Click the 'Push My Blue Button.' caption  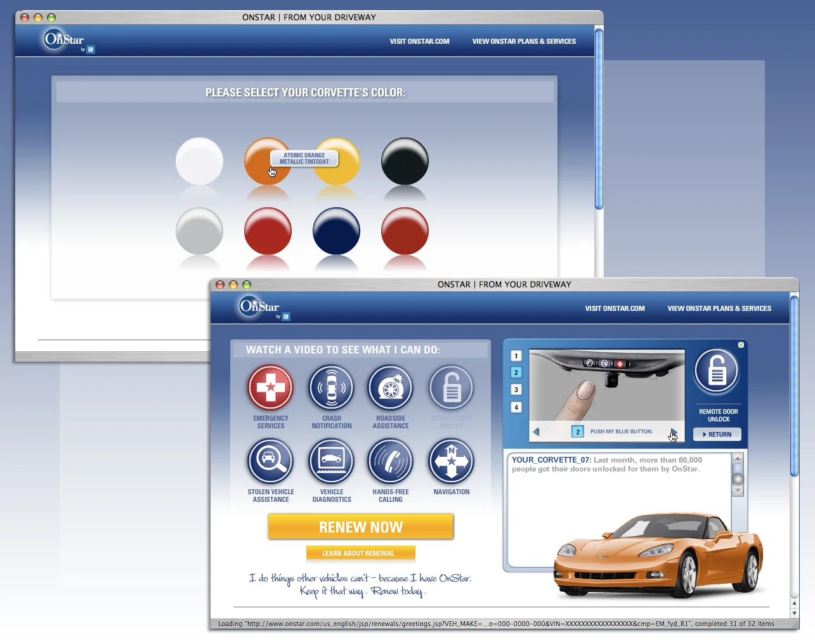pyautogui.click(x=622, y=431)
